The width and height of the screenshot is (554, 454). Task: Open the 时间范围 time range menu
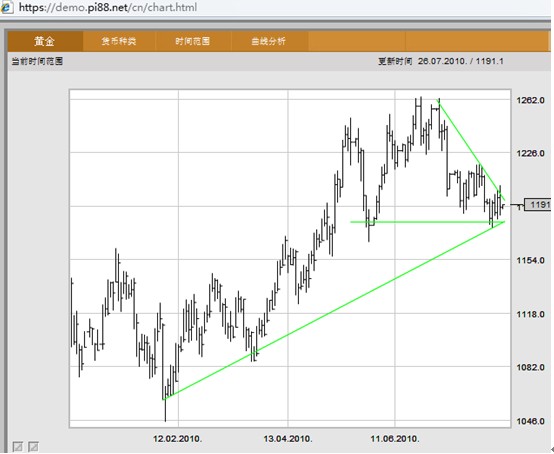(193, 41)
